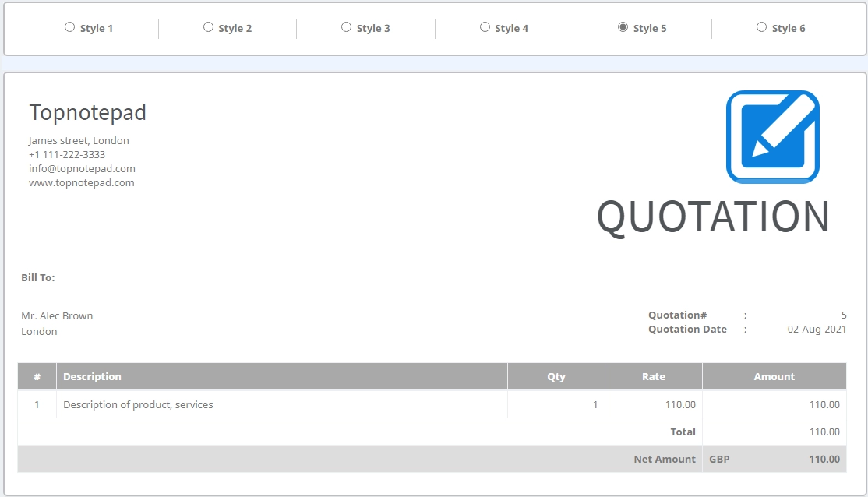Click the rate cell showing 110.00
Screen dimensions: 868x497
[654, 404]
